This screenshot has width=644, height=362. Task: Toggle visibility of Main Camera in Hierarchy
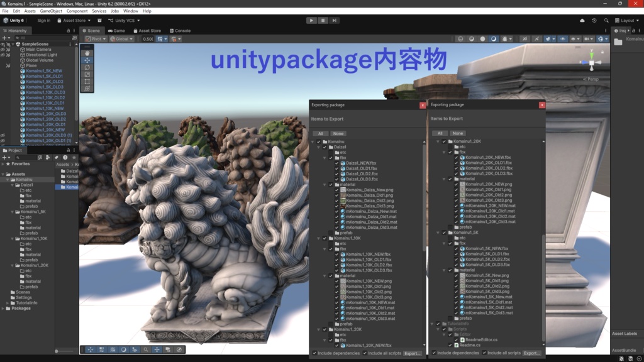3,49
